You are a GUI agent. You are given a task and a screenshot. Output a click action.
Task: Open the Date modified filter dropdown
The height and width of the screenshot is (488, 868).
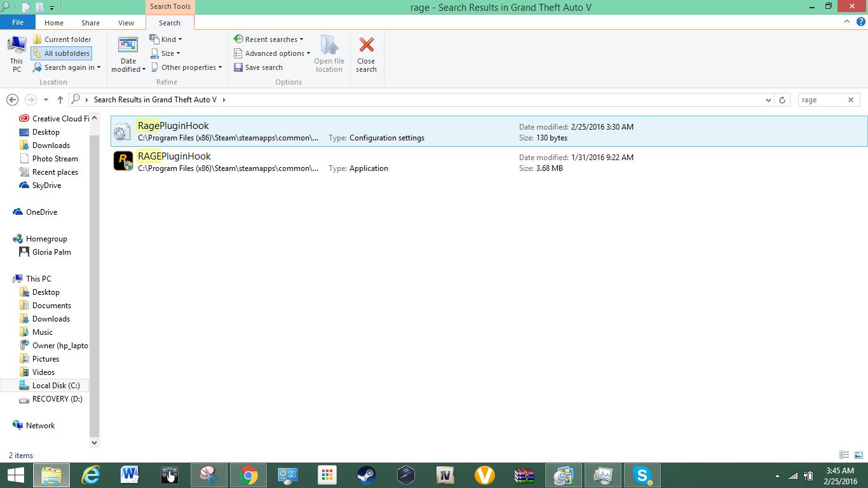coord(128,53)
